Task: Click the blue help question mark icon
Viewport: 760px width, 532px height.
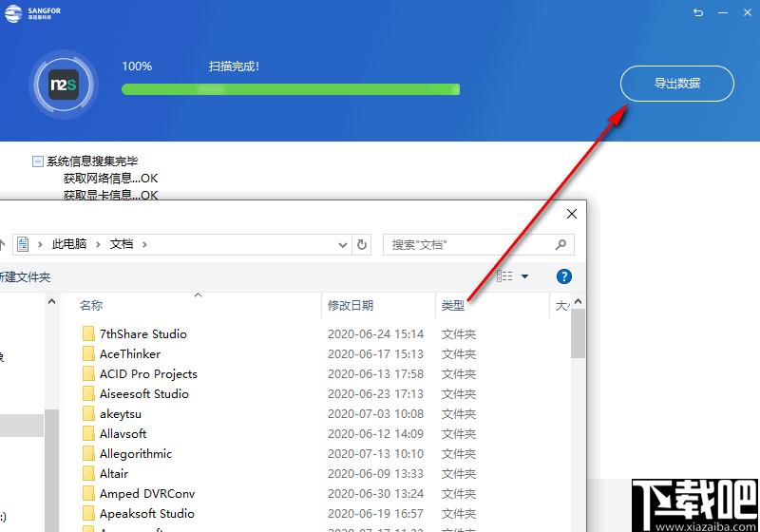Action: [563, 276]
